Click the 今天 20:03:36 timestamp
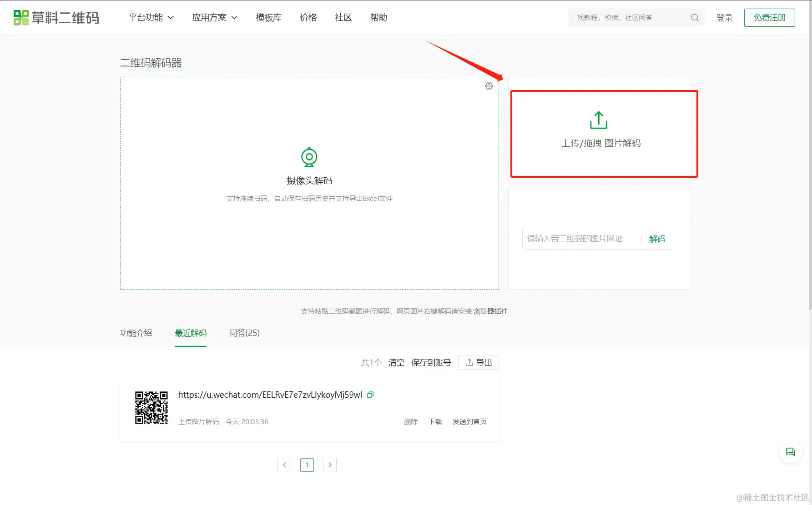The height and width of the screenshot is (505, 812). click(x=247, y=422)
